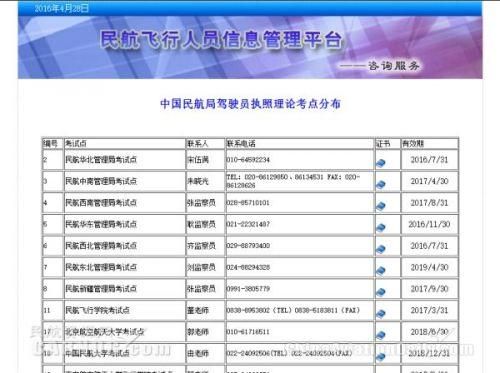Open certificate icon for 民航华北管理局考试点

click(x=380, y=163)
